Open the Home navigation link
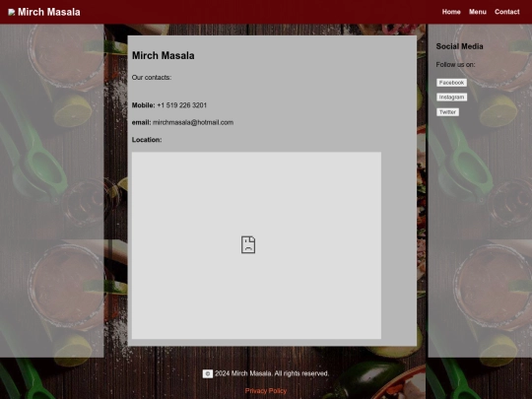This screenshot has width=532, height=399. (x=451, y=12)
